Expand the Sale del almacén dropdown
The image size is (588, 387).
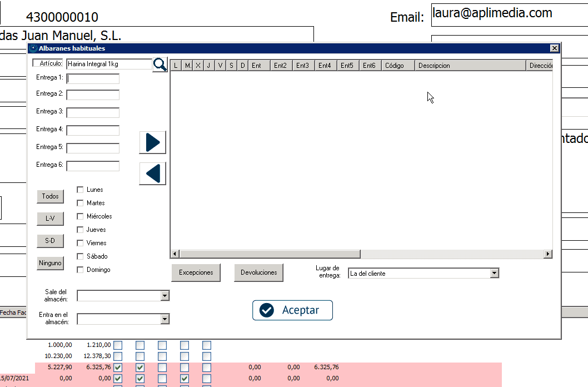coord(165,296)
